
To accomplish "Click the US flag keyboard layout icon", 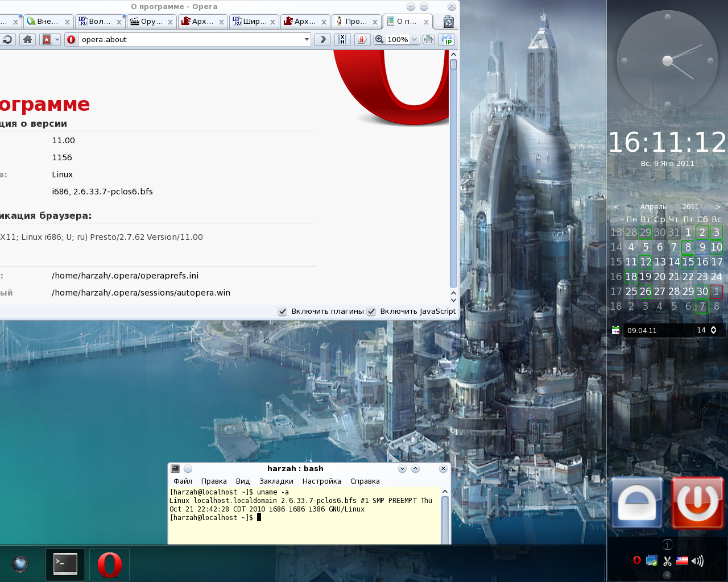I will pyautogui.click(x=682, y=561).
